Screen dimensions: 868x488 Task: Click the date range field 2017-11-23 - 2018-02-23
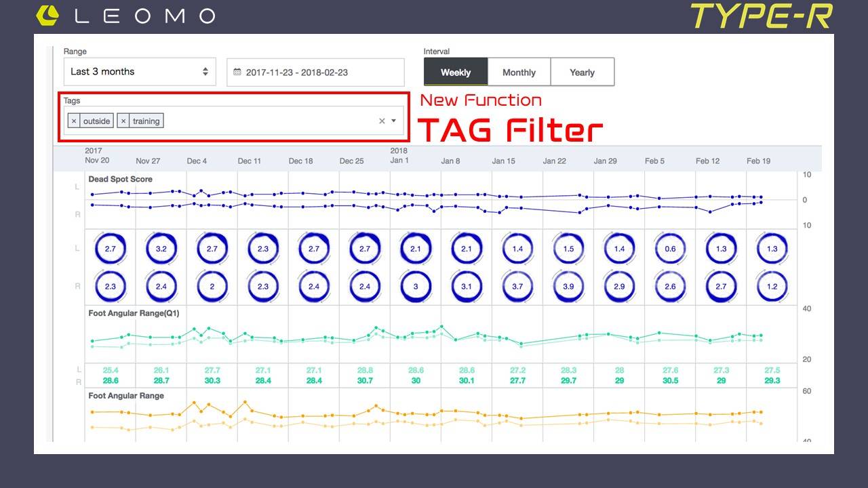315,72
